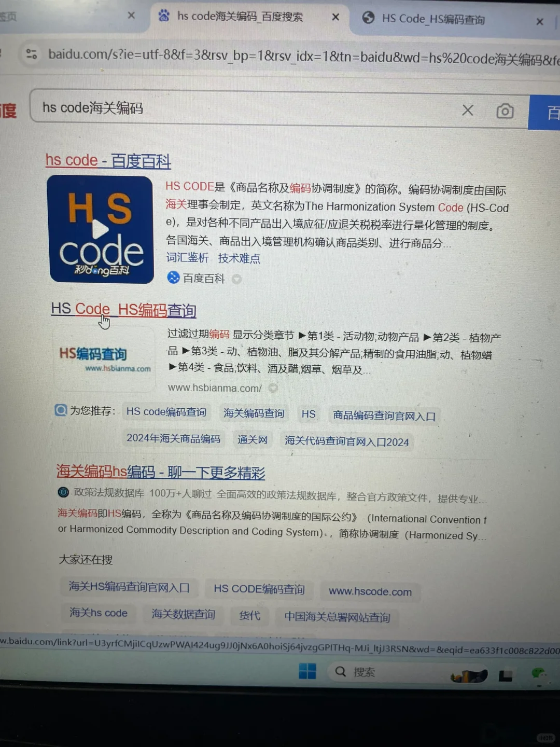Clear the search query using the X icon
Screen dimensions: 560x747
468,110
